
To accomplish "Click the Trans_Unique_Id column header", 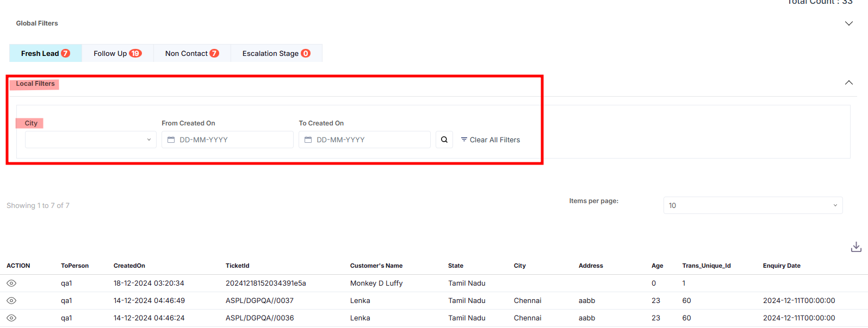I will [706, 266].
